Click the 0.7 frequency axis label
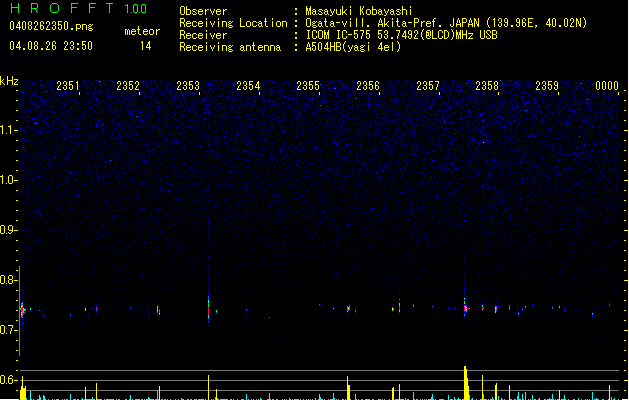 pyautogui.click(x=8, y=330)
